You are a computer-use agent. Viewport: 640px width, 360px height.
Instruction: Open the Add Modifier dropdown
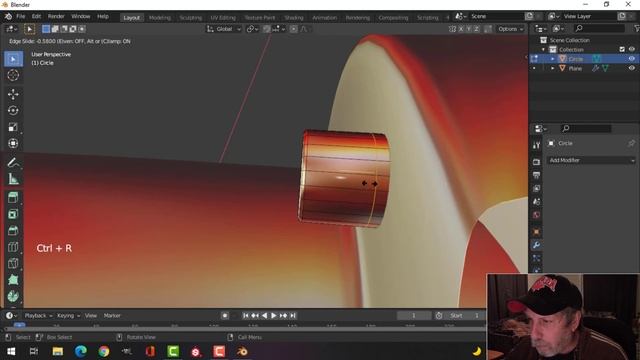[x=591, y=160]
